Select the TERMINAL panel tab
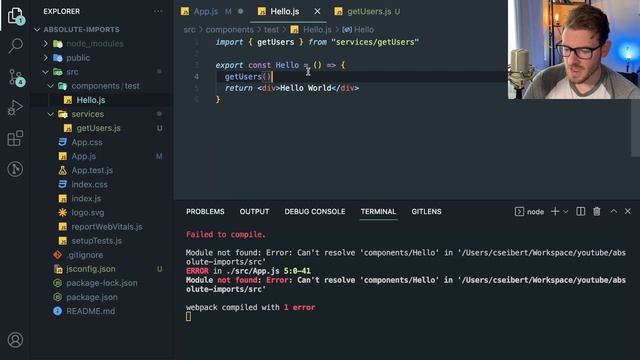640x360 pixels. (x=378, y=211)
